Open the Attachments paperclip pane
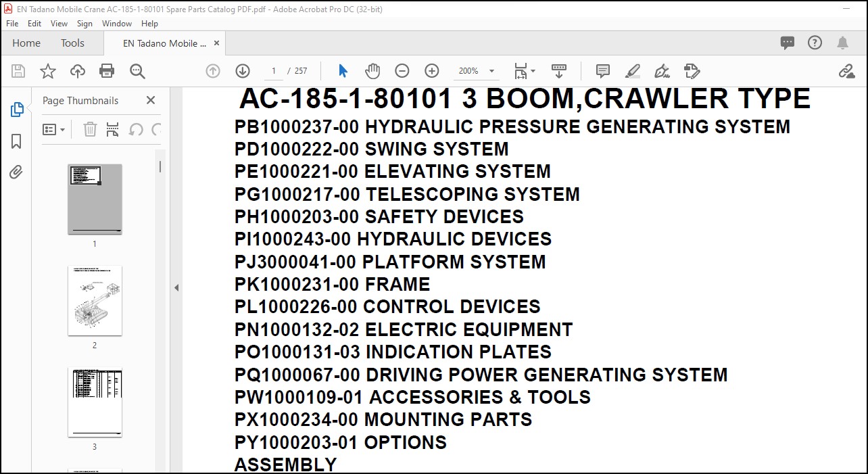This screenshot has height=474, width=868. pyautogui.click(x=16, y=172)
